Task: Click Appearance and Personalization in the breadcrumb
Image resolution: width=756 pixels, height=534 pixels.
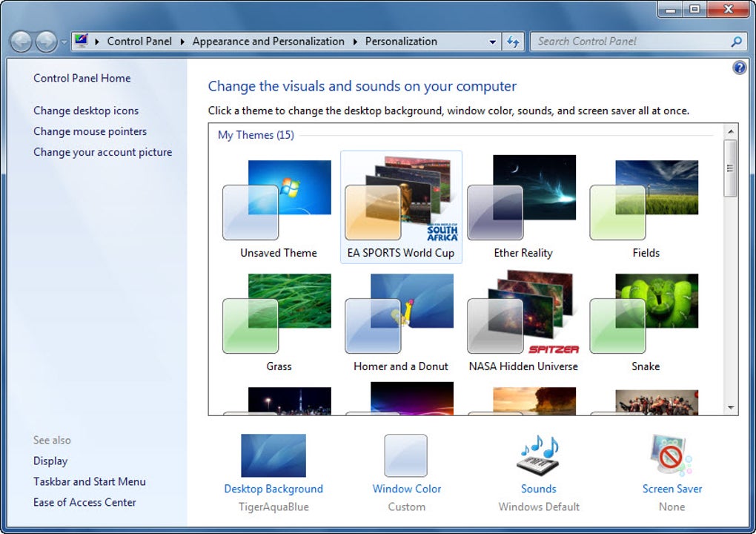Action: pyautogui.click(x=268, y=42)
